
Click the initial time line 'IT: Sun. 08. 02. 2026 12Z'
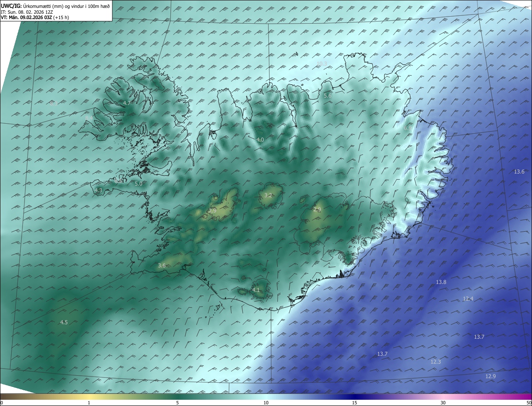pyautogui.click(x=27, y=12)
